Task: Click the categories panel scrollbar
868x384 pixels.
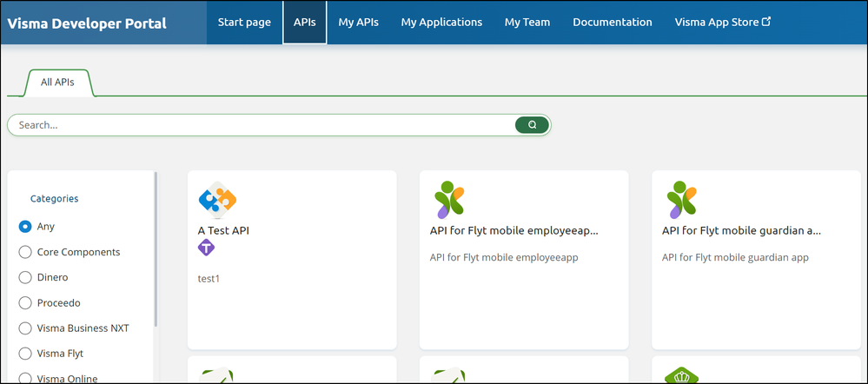Action: click(x=156, y=249)
